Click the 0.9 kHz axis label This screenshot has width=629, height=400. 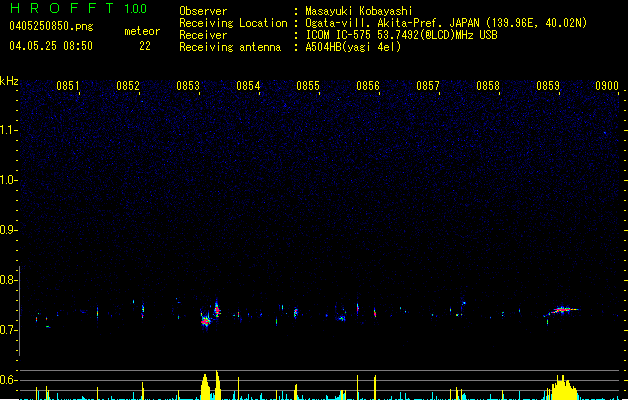tap(8, 230)
